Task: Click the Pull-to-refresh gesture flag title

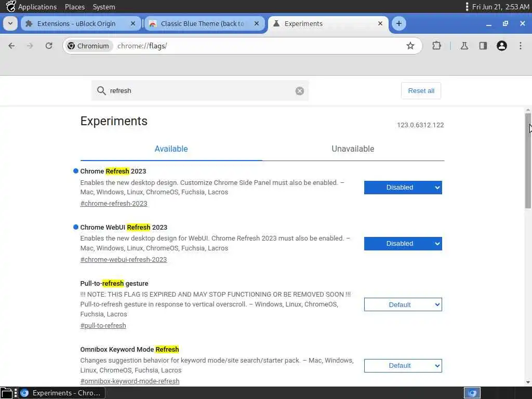Action: pyautogui.click(x=114, y=283)
